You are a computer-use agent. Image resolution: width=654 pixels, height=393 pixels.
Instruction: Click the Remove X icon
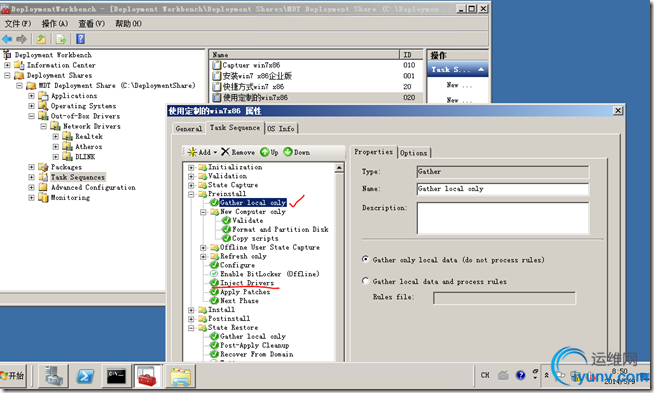(225, 151)
